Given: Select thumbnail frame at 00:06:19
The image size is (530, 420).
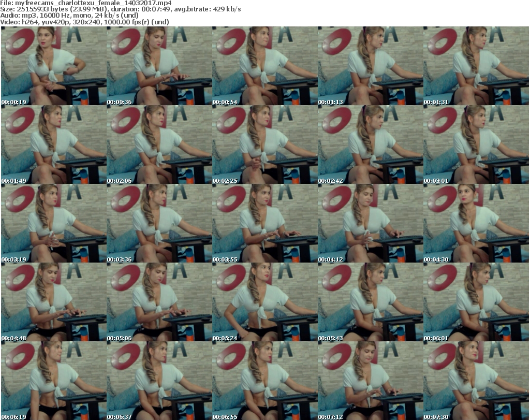Looking at the screenshot, I should (54, 381).
